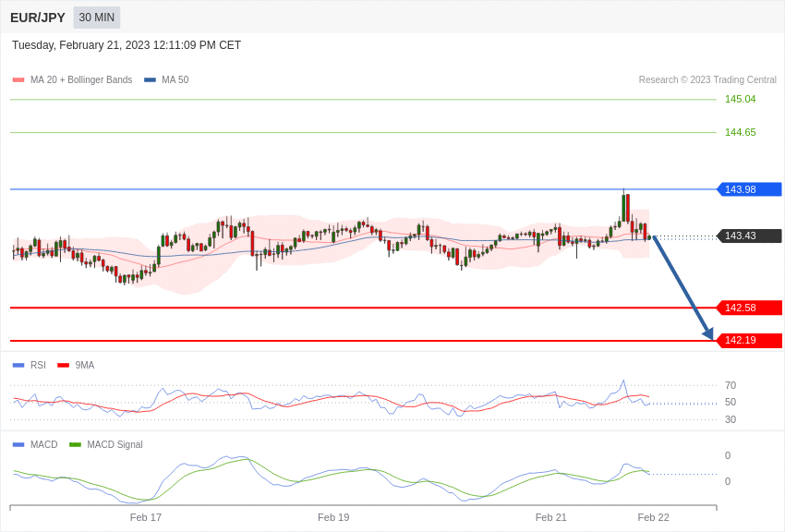The image size is (785, 532).
Task: Click the RSI 50 axis value
Action: tap(731, 403)
